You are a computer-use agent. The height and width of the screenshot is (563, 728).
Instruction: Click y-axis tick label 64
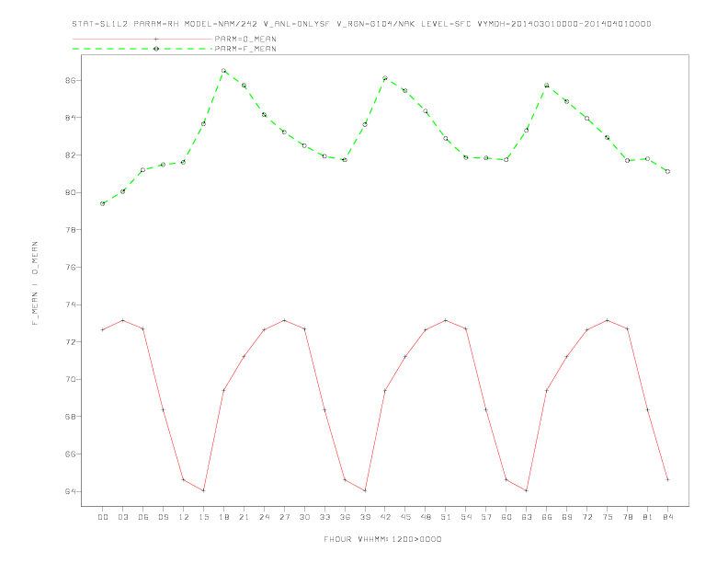point(70,491)
